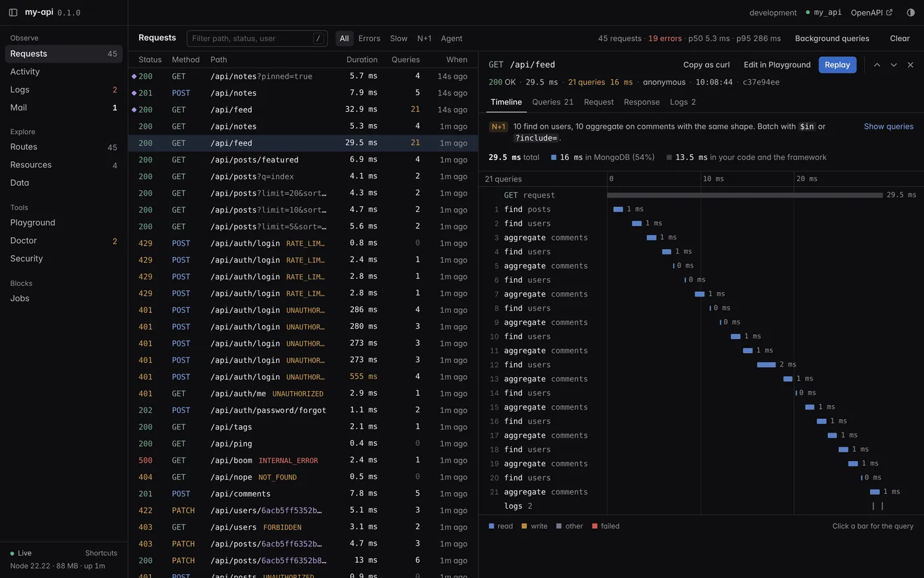
Task: Click Copy as curl
Action: [x=706, y=65]
